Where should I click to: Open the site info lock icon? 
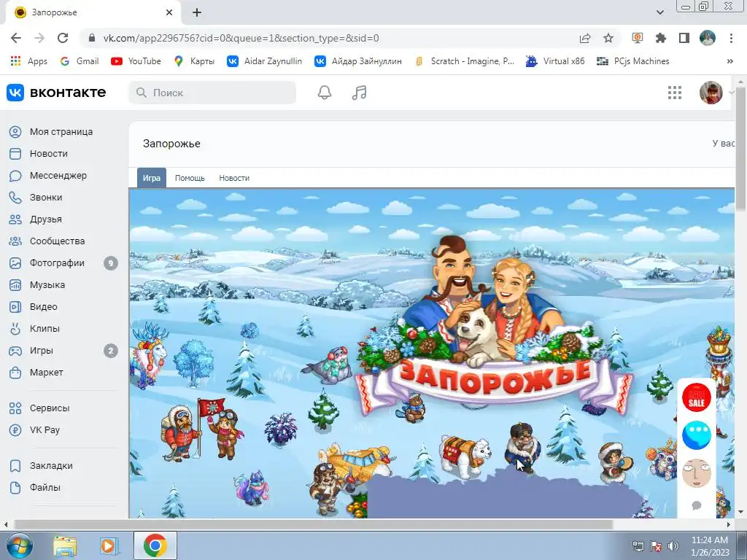[92, 38]
